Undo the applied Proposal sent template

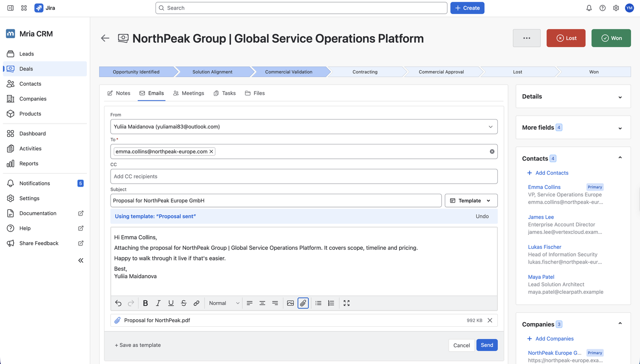click(482, 216)
